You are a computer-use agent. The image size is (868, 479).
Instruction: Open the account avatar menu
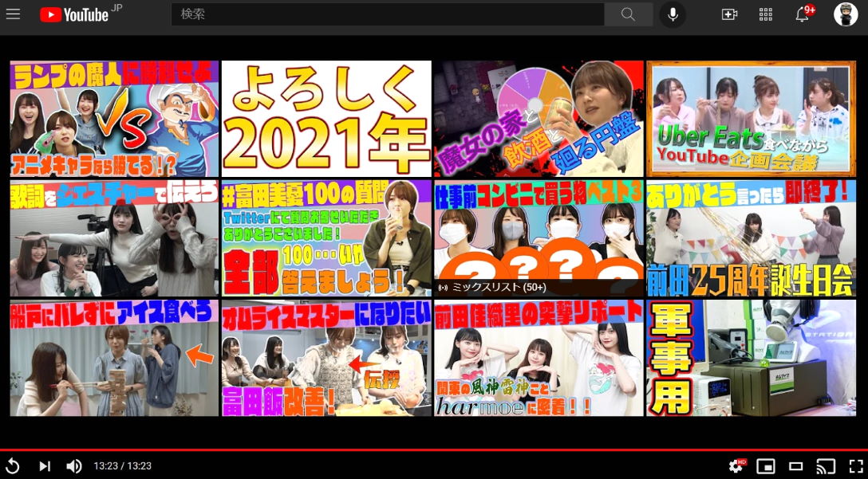pos(846,14)
